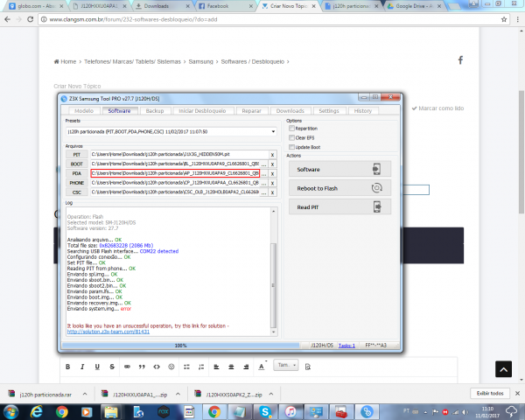Viewport: 525px width, 420px height.
Task: Click the Reboot to Flash button
Action: click(339, 188)
